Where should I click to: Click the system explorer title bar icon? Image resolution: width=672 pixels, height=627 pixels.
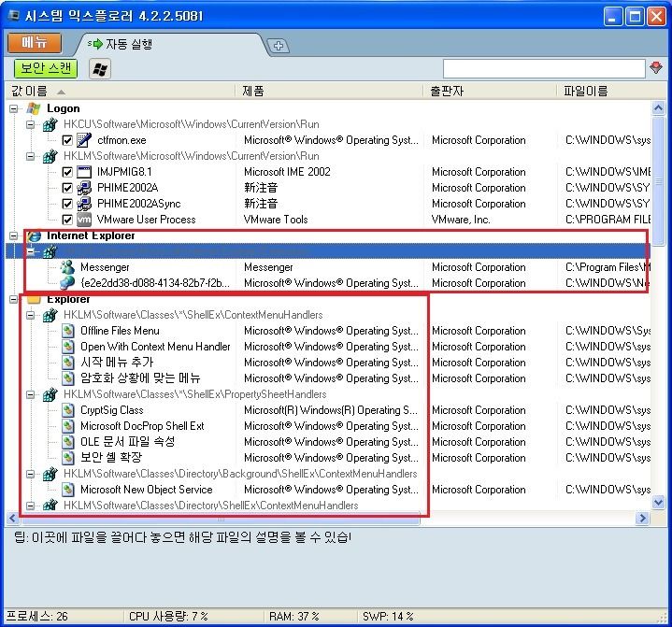14,16
